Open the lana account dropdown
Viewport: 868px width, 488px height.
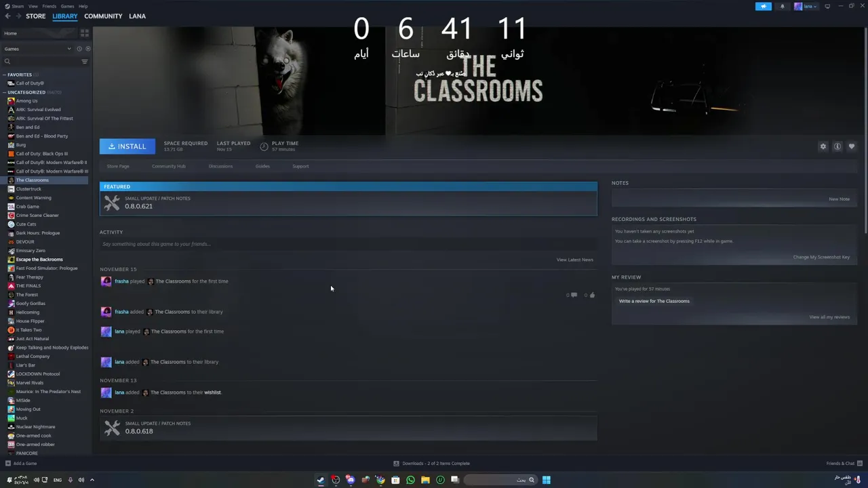pos(806,6)
